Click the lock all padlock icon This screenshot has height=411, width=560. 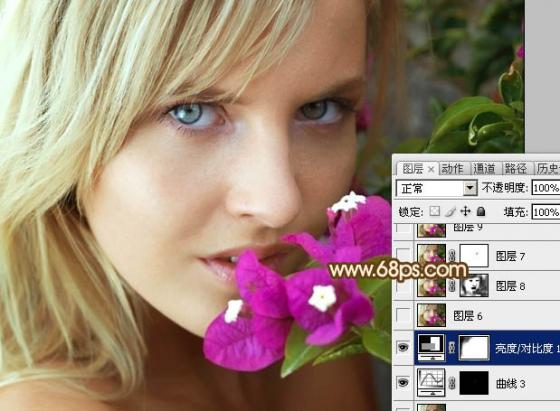coord(481,211)
